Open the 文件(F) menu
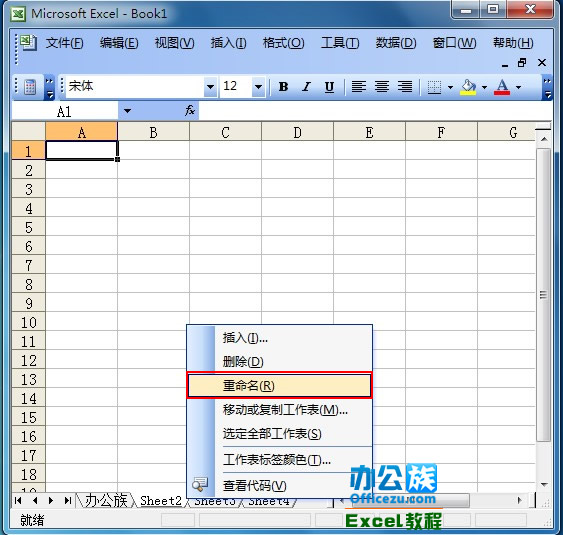The height and width of the screenshot is (535, 563). point(65,43)
